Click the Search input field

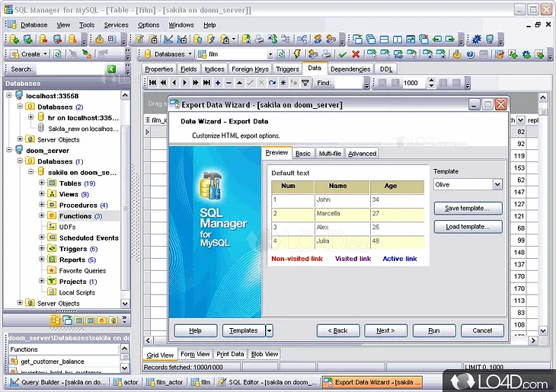click(x=69, y=69)
